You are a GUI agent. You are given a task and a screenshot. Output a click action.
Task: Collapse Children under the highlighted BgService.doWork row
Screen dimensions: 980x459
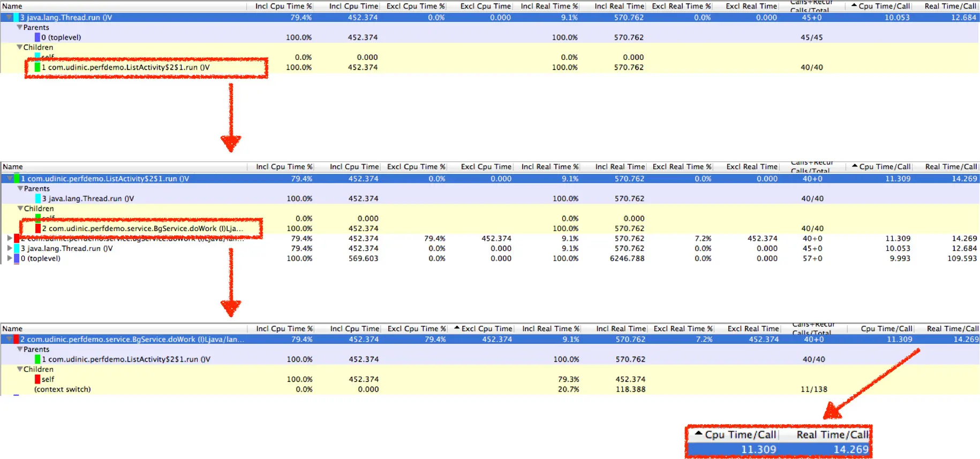point(20,369)
